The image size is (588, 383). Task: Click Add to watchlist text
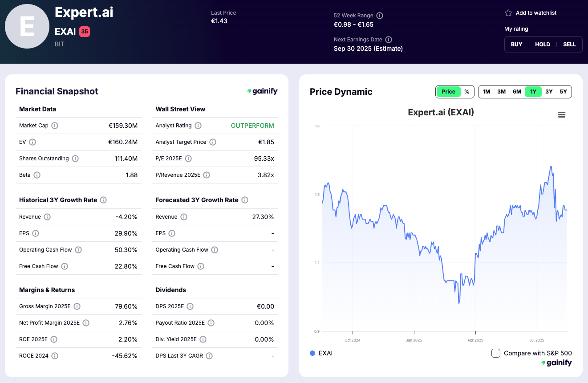[x=536, y=13]
